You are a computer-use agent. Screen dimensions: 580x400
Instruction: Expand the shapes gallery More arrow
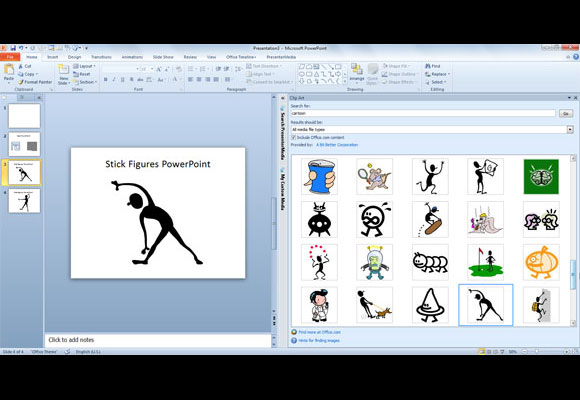coord(345,81)
